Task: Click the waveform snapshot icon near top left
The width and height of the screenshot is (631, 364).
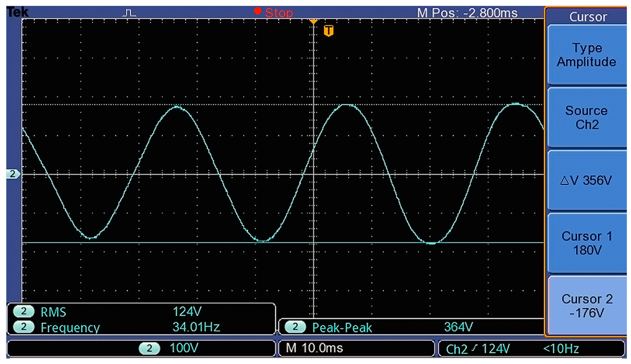Action: click(x=129, y=12)
